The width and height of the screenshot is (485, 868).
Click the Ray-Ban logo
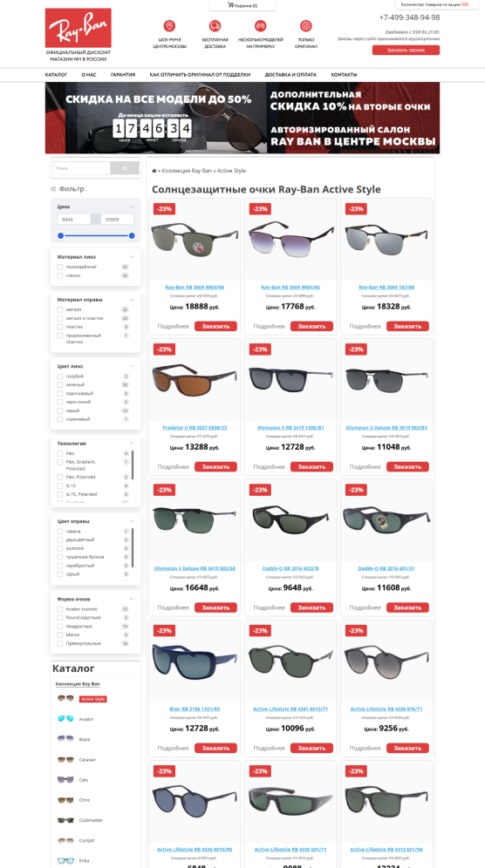[79, 28]
